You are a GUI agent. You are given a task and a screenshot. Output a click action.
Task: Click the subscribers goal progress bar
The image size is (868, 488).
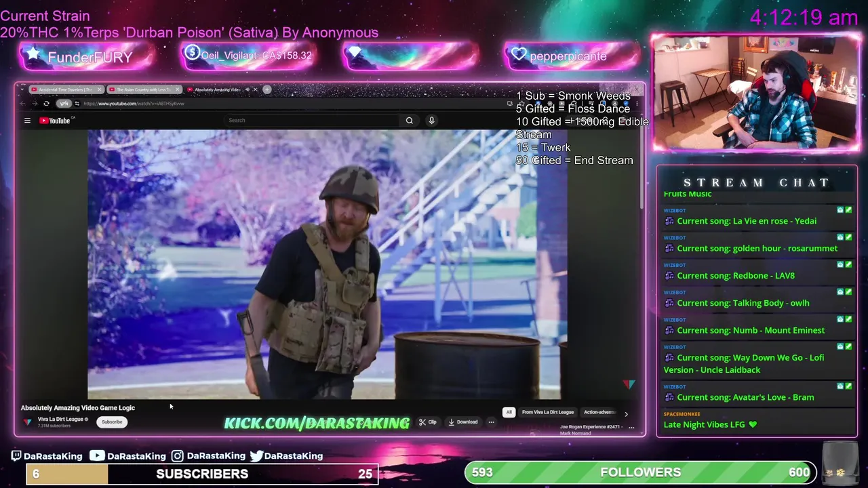pyautogui.click(x=202, y=474)
